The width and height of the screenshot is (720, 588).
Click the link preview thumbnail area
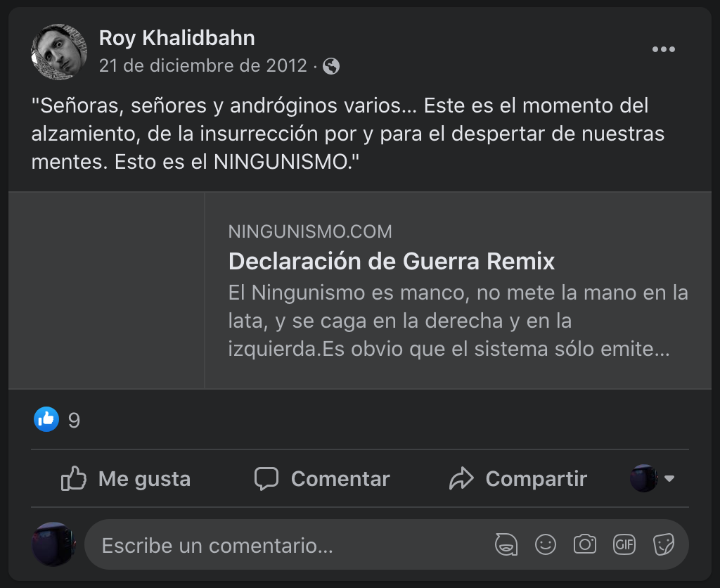(107, 290)
